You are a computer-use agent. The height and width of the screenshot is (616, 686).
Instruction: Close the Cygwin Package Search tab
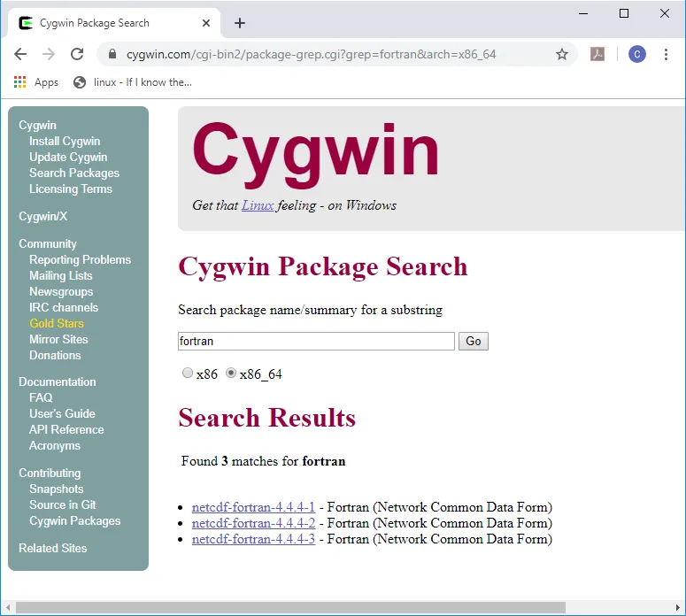pyautogui.click(x=206, y=23)
